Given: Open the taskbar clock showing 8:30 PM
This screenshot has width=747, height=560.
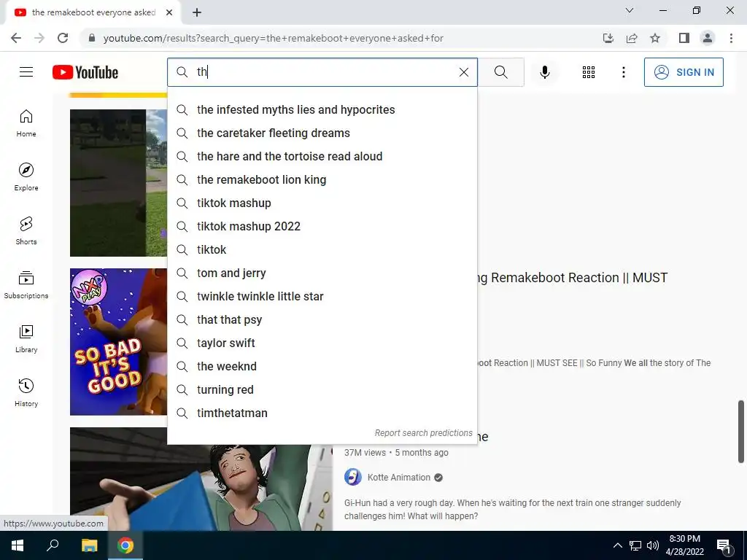Looking at the screenshot, I should click(684, 545).
